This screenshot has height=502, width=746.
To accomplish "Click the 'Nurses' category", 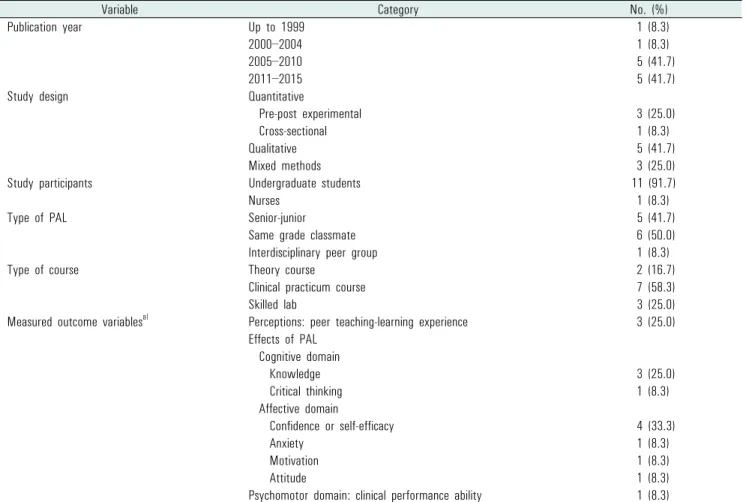I will (x=264, y=201).
